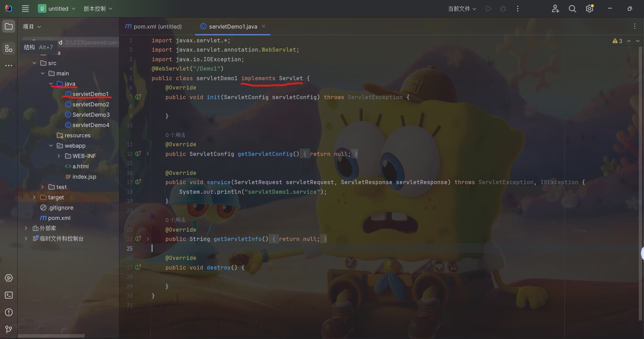Open Code With Me user icon
644x339 pixels.
[555, 9]
